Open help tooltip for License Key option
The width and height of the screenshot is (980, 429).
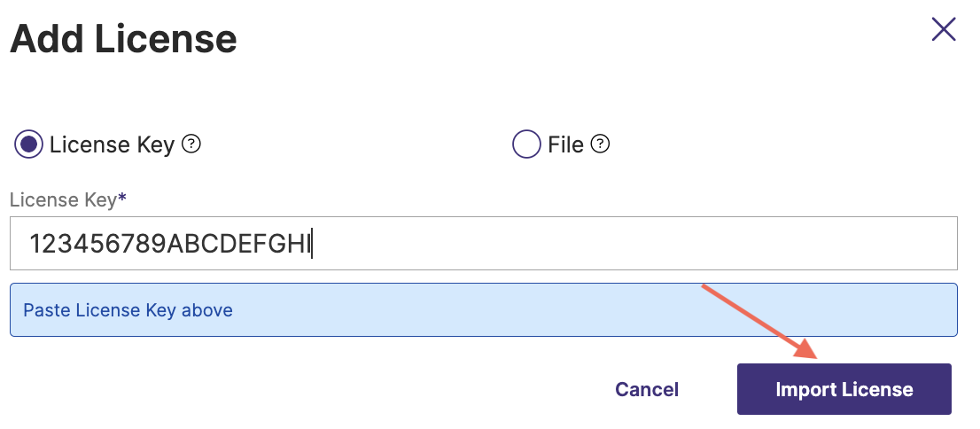[x=191, y=144]
